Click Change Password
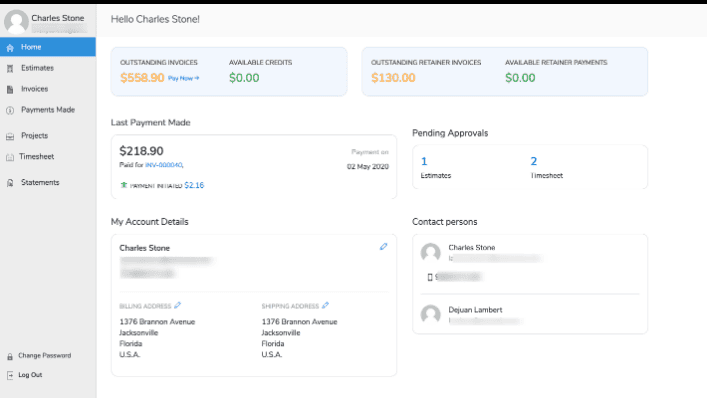The width and height of the screenshot is (707, 398). coord(45,356)
